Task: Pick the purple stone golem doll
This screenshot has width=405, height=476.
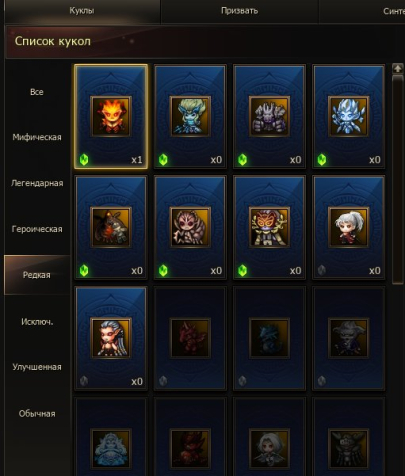Action: 269,116
